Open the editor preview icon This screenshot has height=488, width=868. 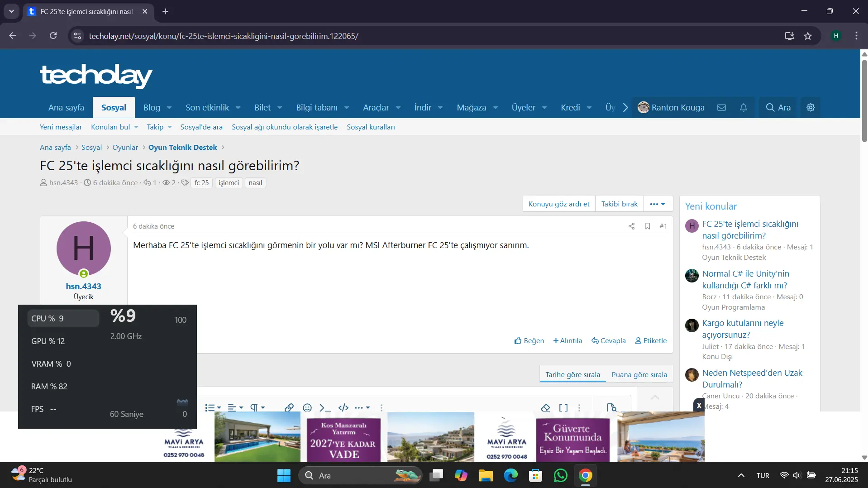click(x=611, y=407)
